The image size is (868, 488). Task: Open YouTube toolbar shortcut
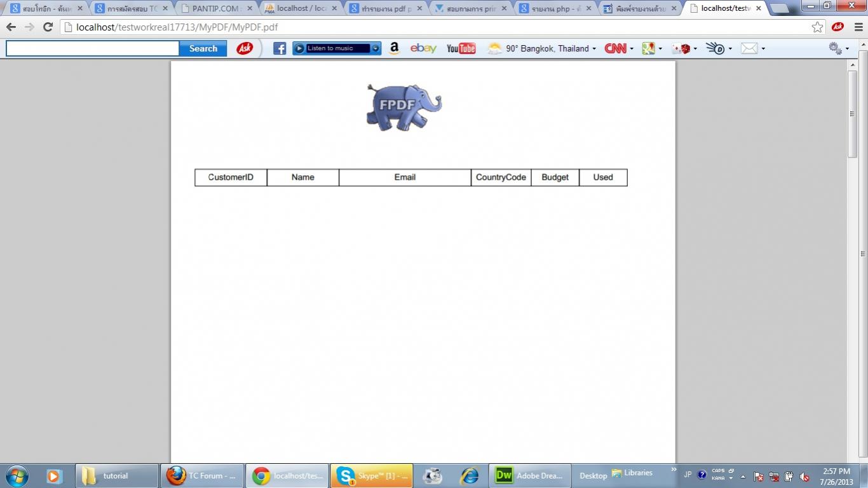click(461, 48)
